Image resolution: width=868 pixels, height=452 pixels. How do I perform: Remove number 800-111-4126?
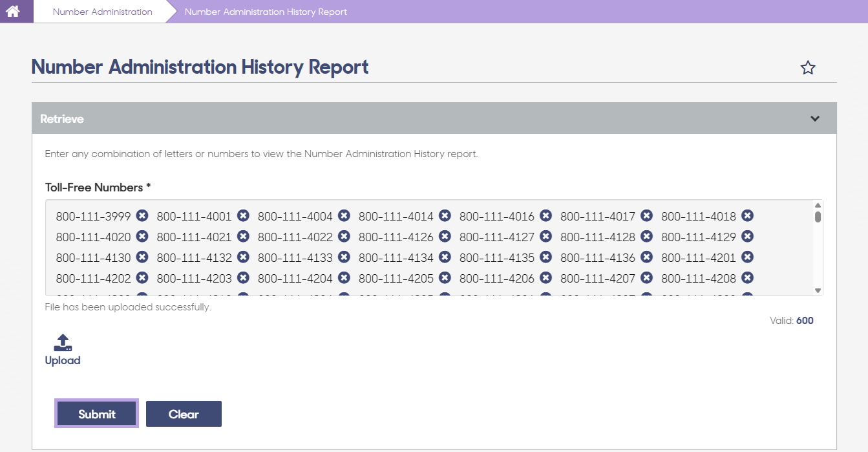[x=445, y=237]
